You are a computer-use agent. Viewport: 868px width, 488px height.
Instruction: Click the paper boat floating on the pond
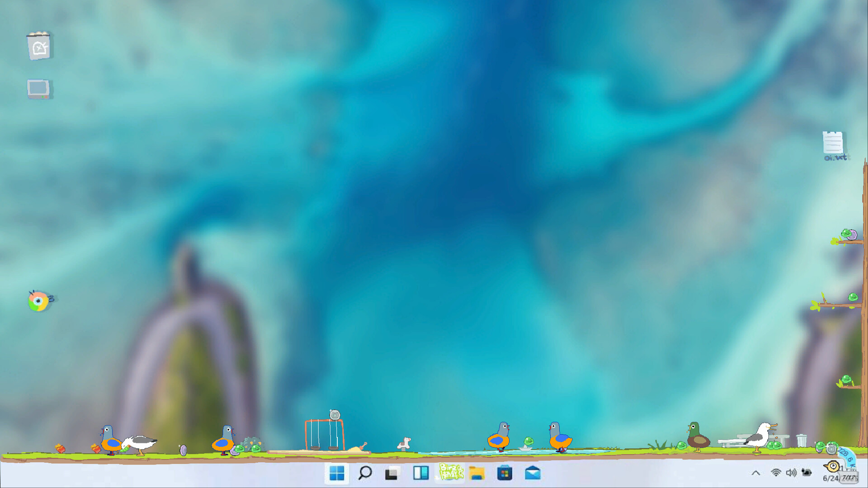point(524,449)
